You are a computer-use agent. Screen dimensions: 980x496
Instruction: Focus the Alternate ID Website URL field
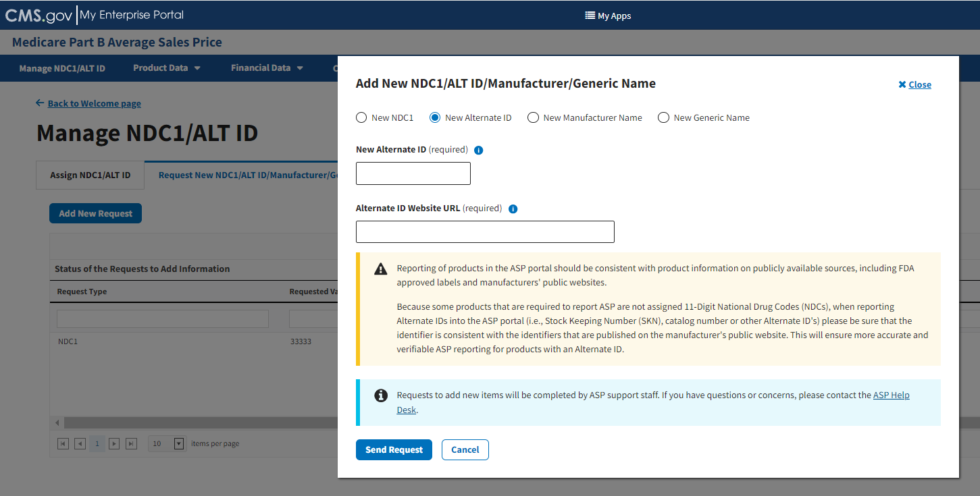(485, 231)
